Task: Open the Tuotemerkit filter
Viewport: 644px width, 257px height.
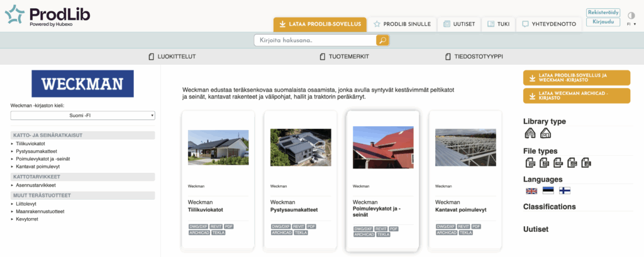Action: point(344,57)
